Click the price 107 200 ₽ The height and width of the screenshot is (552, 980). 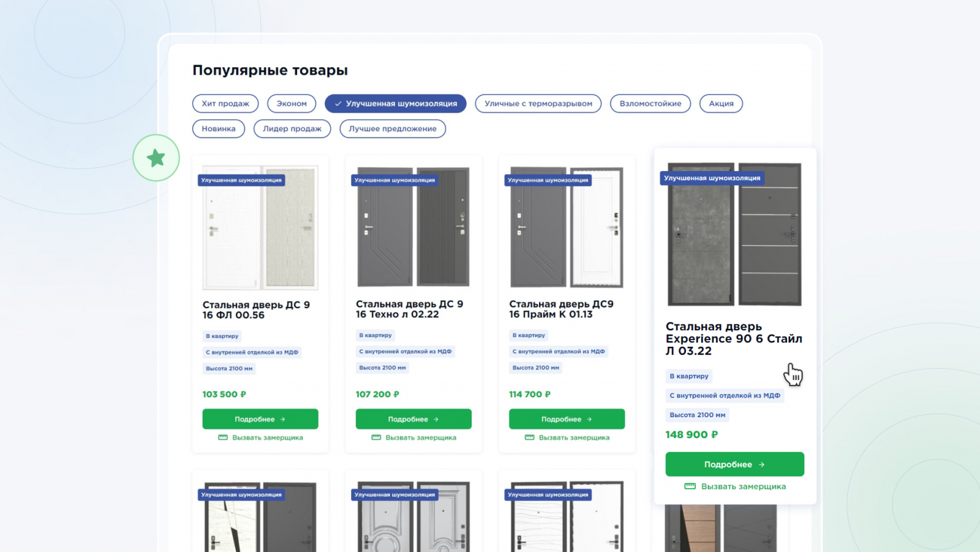coord(377,395)
